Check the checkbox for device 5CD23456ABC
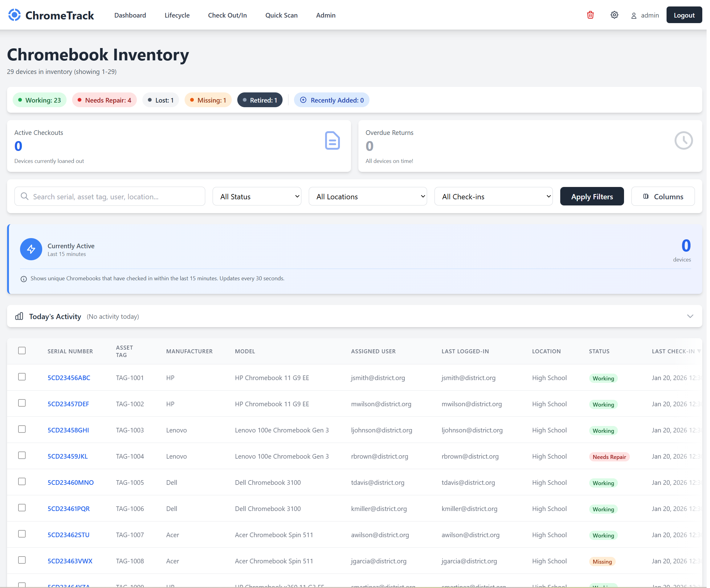Screen dimensions: 710x588 coord(22,376)
